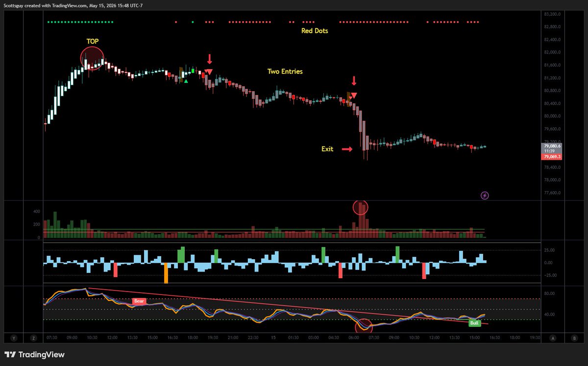Select the Red Dots annotation text

point(315,30)
